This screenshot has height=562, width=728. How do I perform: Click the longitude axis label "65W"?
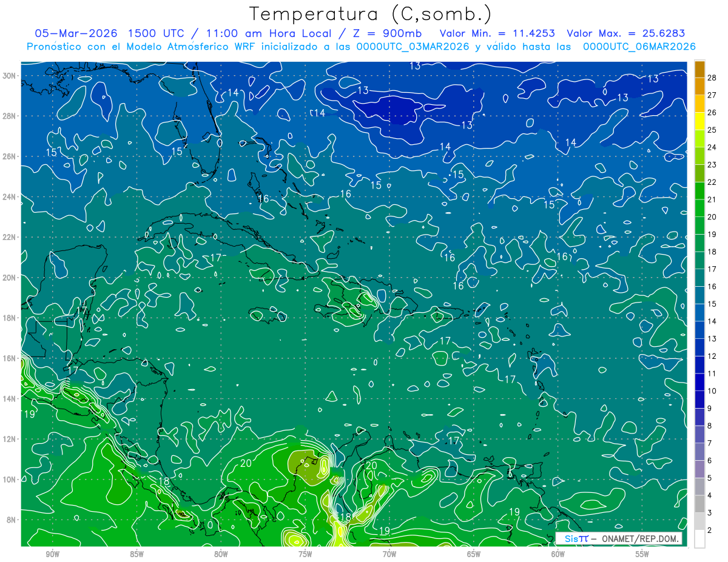[x=474, y=554]
